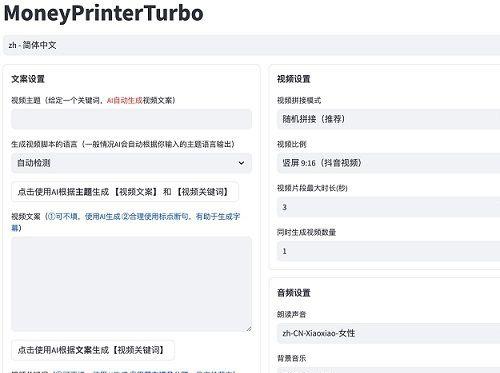Click the 背景音乐 label
The width and height of the screenshot is (500, 373).
[x=292, y=358]
